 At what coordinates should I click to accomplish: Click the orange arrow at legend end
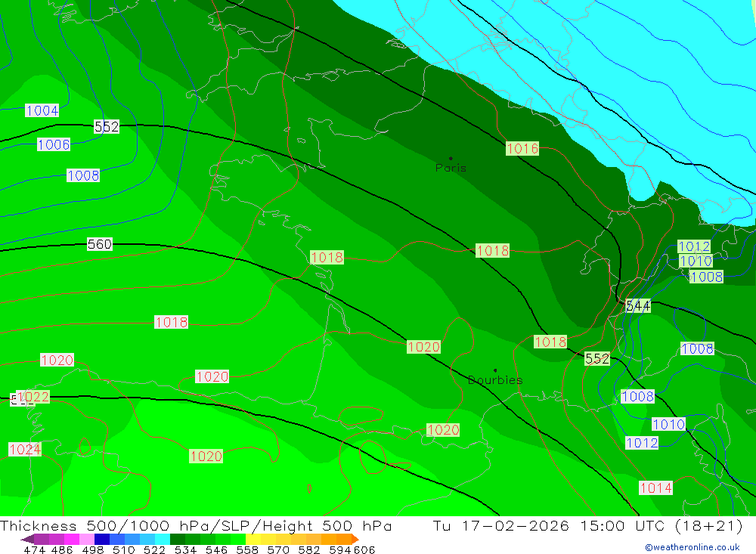(355, 539)
